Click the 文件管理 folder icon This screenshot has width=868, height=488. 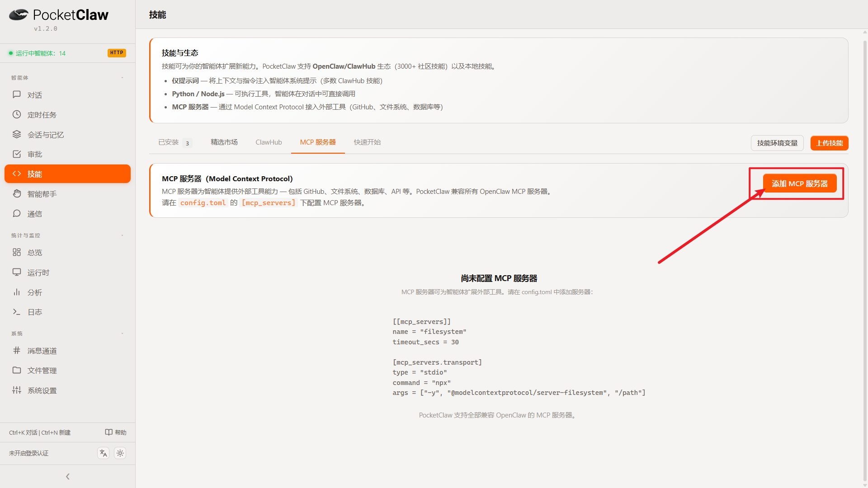(x=17, y=371)
